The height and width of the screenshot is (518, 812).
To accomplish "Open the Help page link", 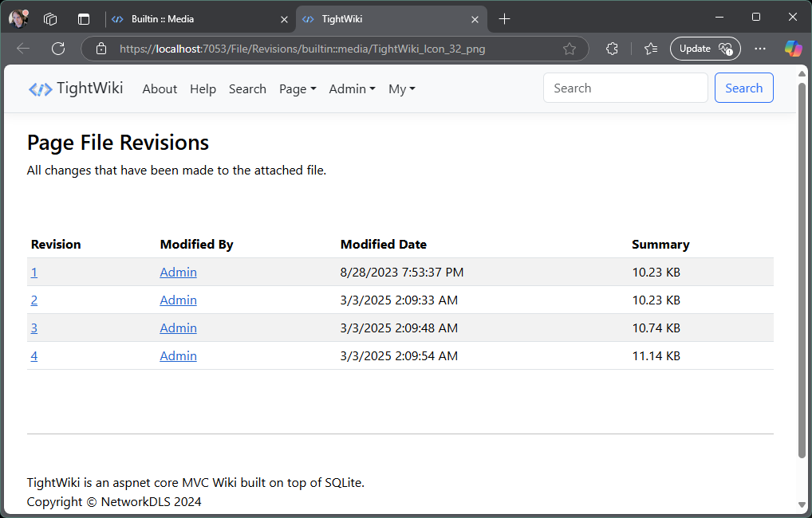I will [203, 89].
